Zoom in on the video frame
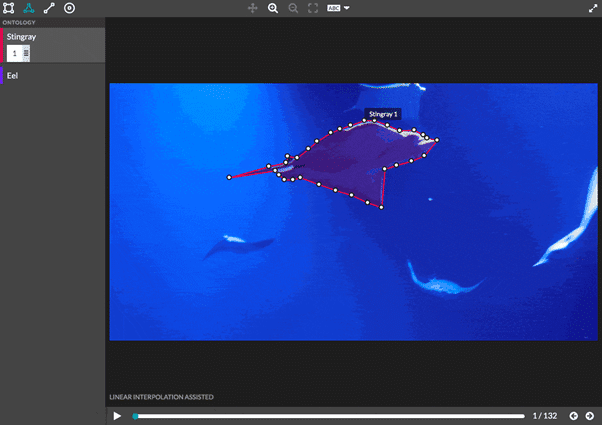Screen dimensions: 602x425 click(273, 8)
